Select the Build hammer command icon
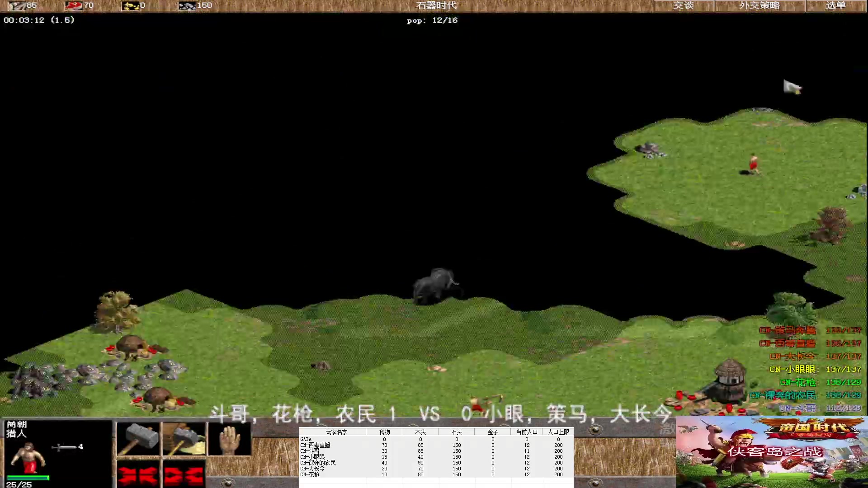 (139, 439)
